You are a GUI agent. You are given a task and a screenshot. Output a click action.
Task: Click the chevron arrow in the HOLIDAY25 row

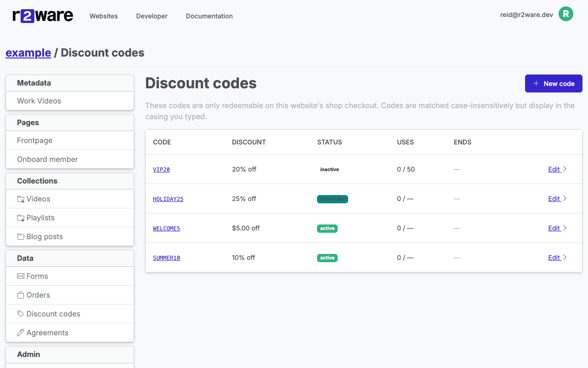565,199
